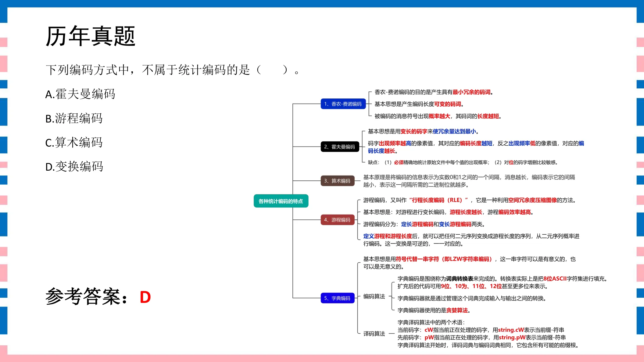Image resolution: width=644 pixels, height=362 pixels.
Task: Select the node 2、霍夫曼编码
Action: point(340,147)
